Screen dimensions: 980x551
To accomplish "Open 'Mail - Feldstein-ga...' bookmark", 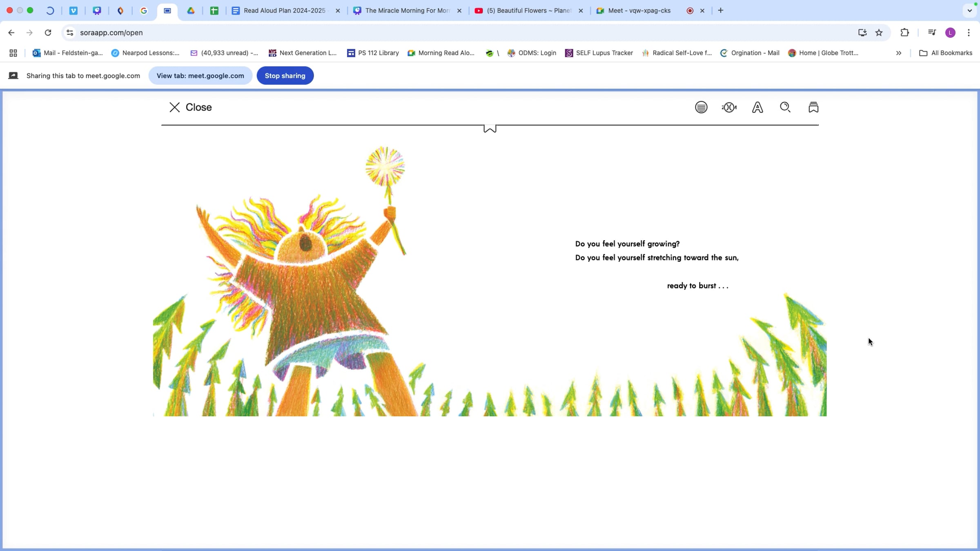I will coord(68,53).
